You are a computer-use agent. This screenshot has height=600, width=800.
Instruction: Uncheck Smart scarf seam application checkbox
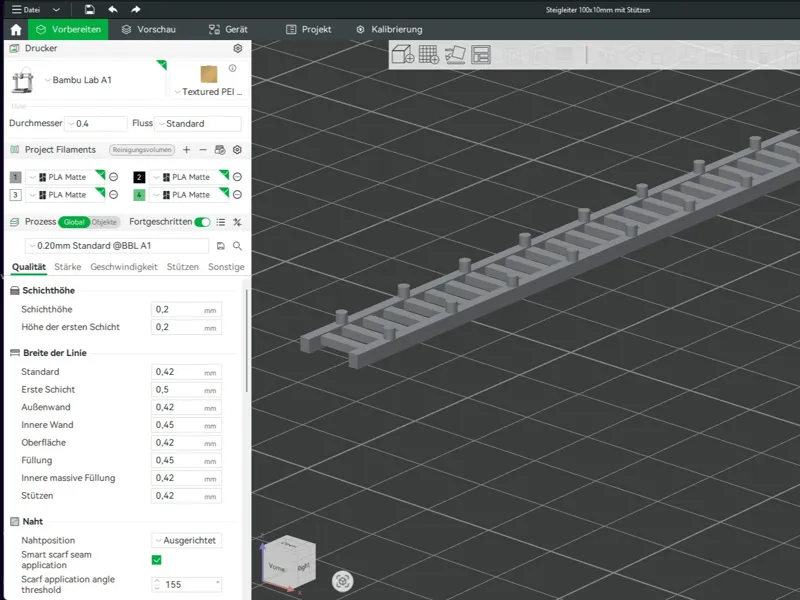(157, 560)
